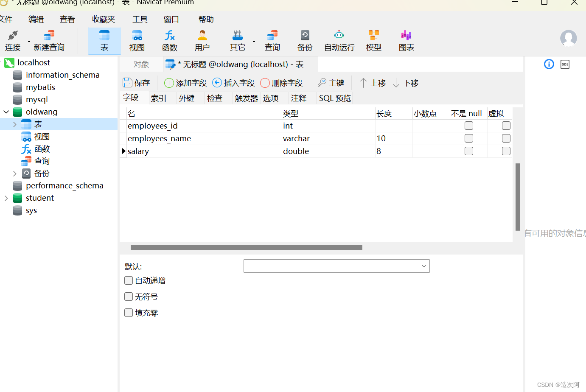Open the Favorites (收藏夹) menu
Screen dimensions: 586x392
[104, 20]
